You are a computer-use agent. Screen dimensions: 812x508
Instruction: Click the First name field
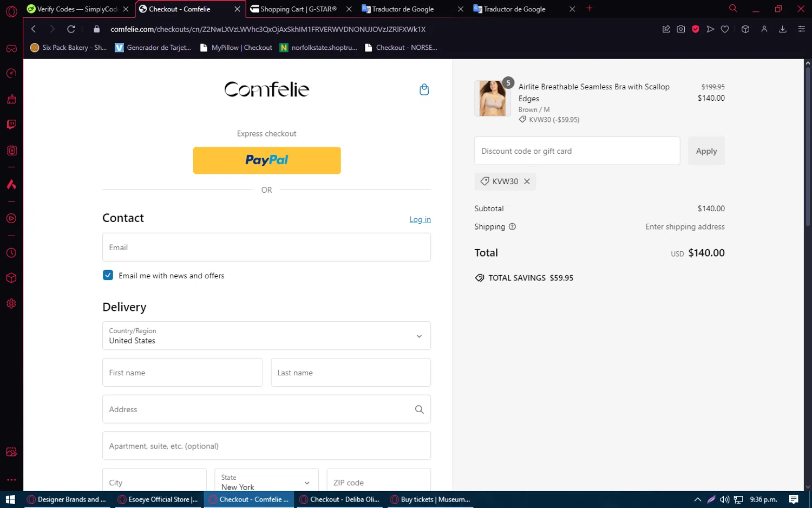(x=182, y=373)
